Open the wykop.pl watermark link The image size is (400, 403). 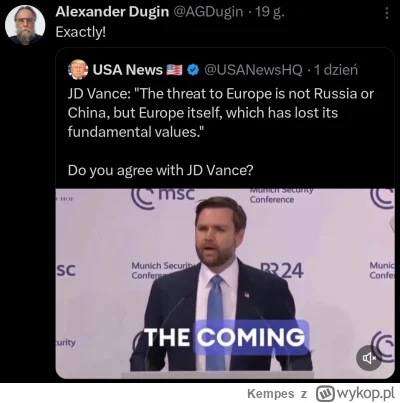tap(355, 393)
